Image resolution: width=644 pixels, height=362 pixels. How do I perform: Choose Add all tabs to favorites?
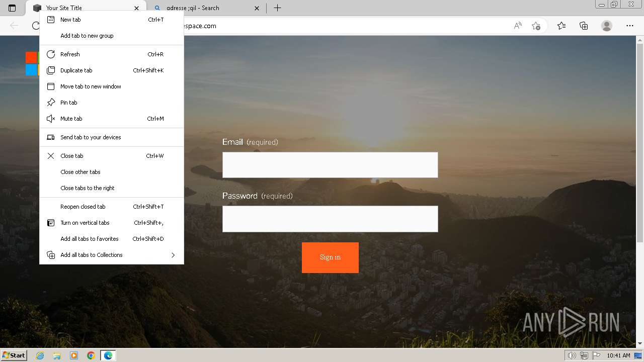112,239
